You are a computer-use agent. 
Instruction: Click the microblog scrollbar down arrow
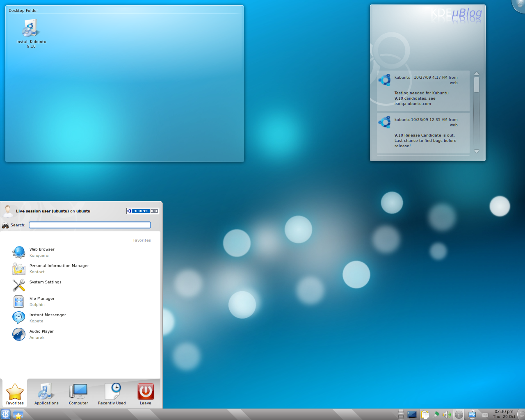(x=477, y=151)
